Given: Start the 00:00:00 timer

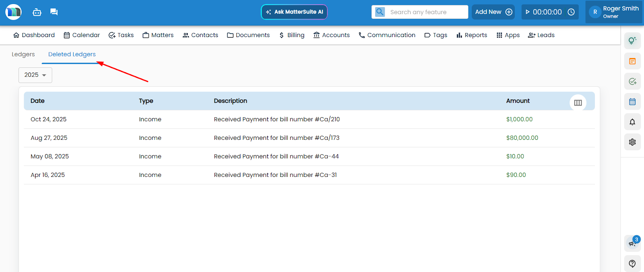Looking at the screenshot, I should pyautogui.click(x=528, y=12).
